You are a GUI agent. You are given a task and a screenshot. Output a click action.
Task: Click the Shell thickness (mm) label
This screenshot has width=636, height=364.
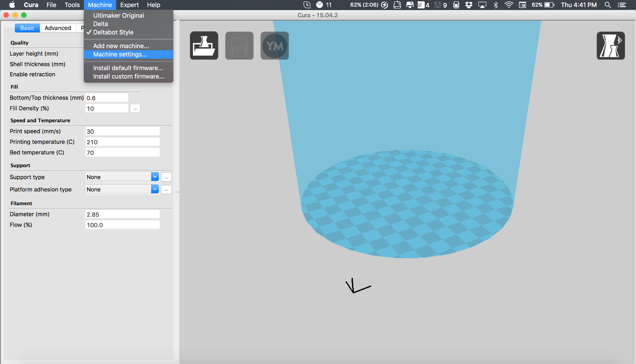pyautogui.click(x=37, y=64)
